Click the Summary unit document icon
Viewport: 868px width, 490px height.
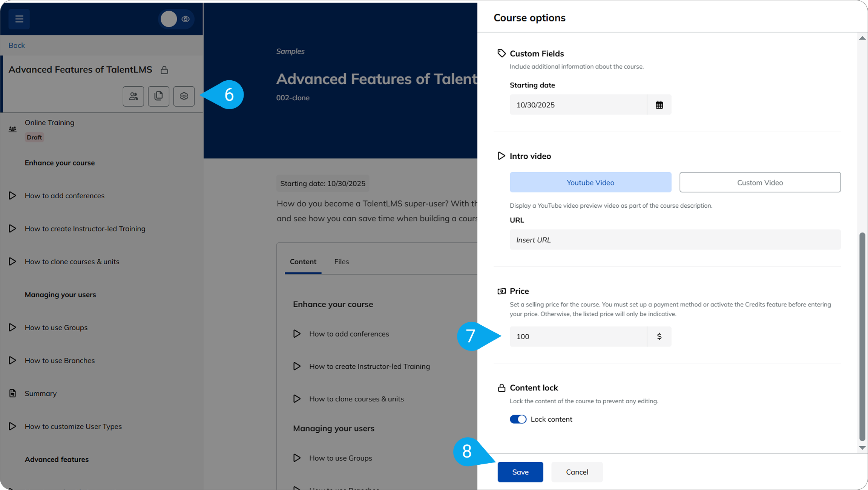[12, 393]
